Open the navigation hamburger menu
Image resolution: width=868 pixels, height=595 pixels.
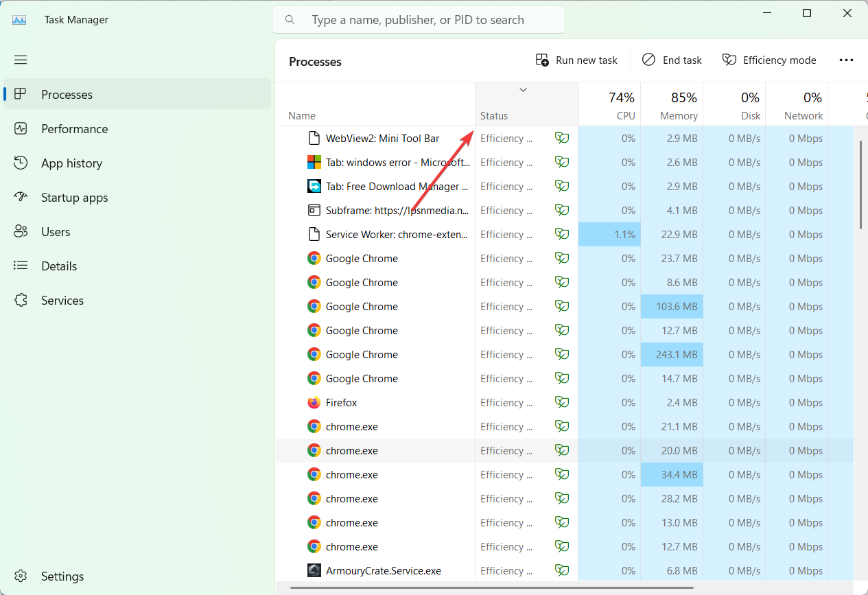point(21,60)
